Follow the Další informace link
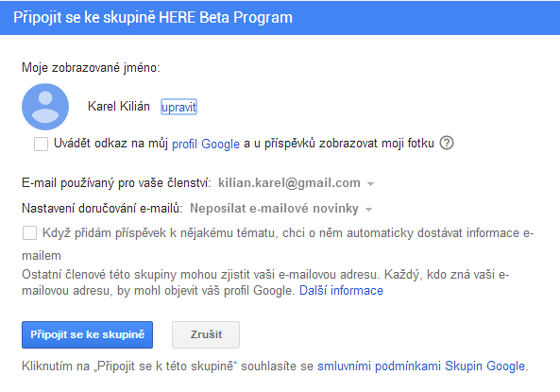The height and width of the screenshot is (392, 560). pyautogui.click(x=341, y=291)
